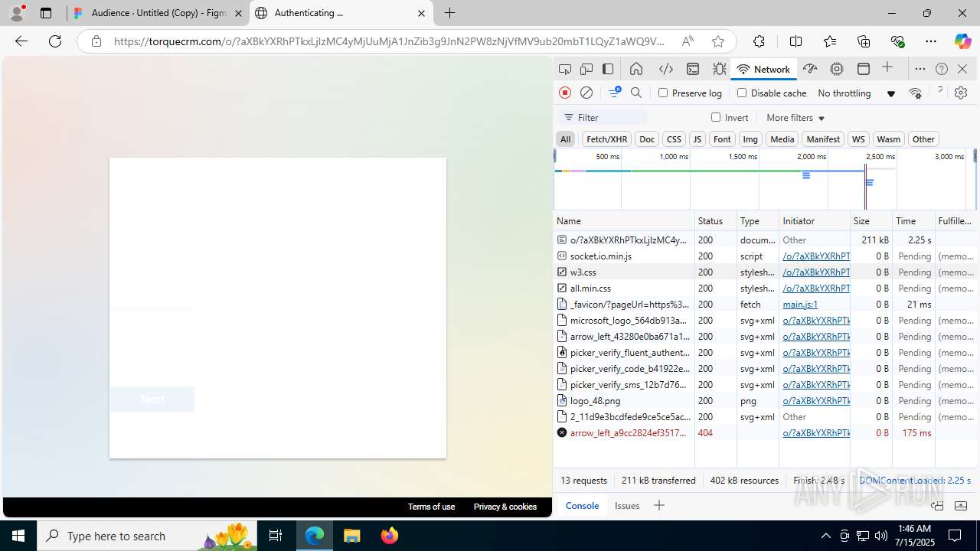Sort by Size column header

pyautogui.click(x=871, y=220)
